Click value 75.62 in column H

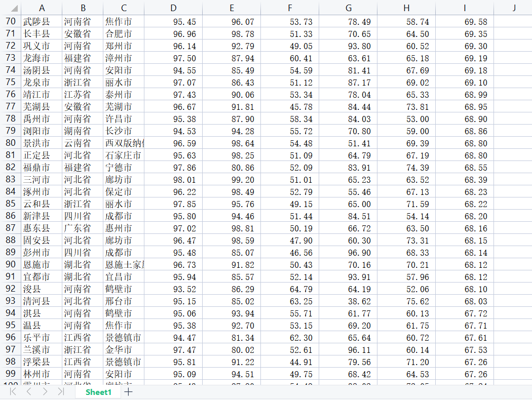click(x=406, y=301)
